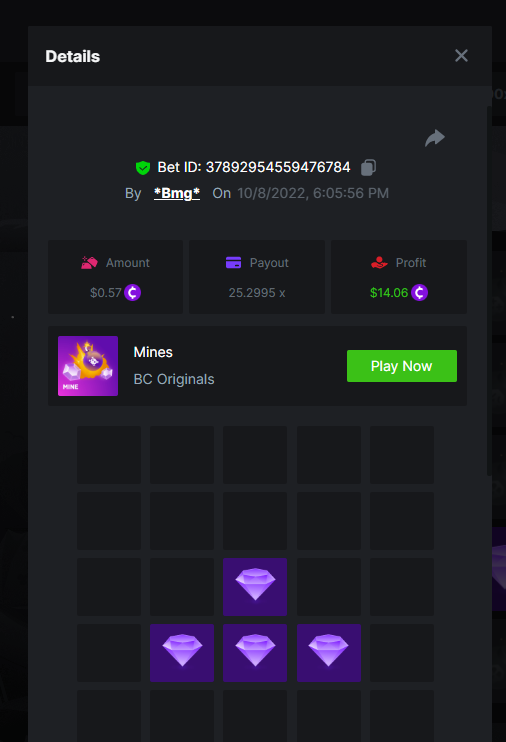Open the Mines game thumbnail
The height and width of the screenshot is (742, 506).
point(88,366)
